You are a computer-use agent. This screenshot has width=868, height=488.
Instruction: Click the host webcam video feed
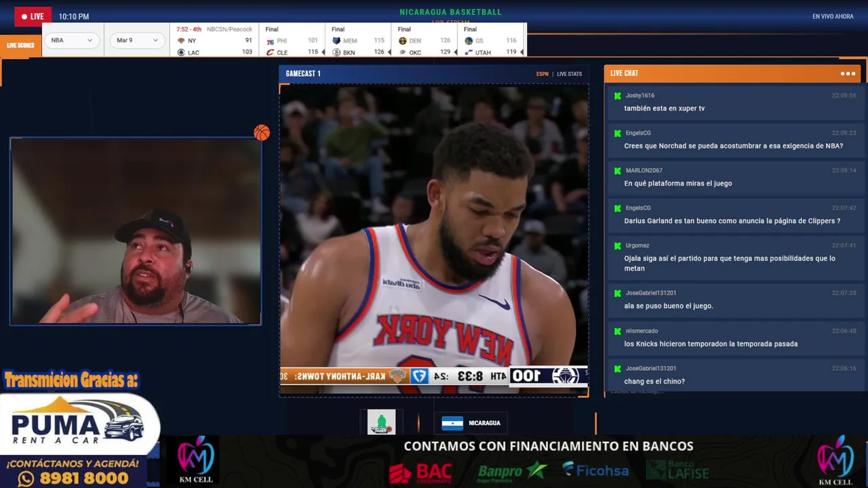(x=136, y=231)
